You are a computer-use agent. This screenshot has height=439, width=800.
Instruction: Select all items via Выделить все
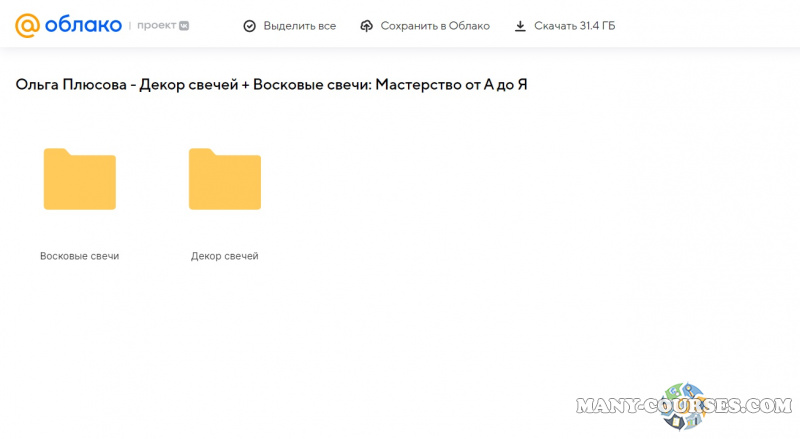[299, 26]
